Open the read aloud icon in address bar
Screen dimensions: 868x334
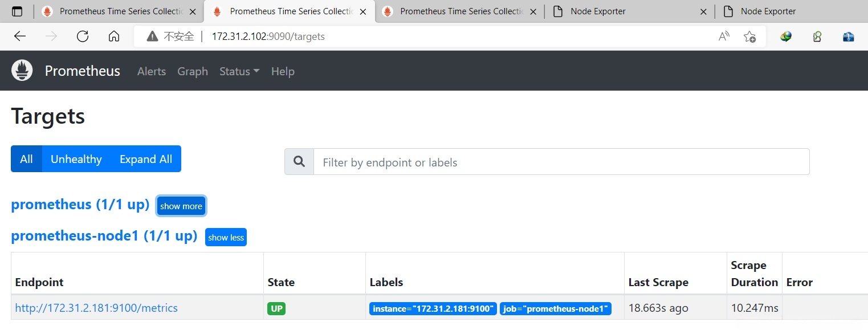click(x=724, y=36)
